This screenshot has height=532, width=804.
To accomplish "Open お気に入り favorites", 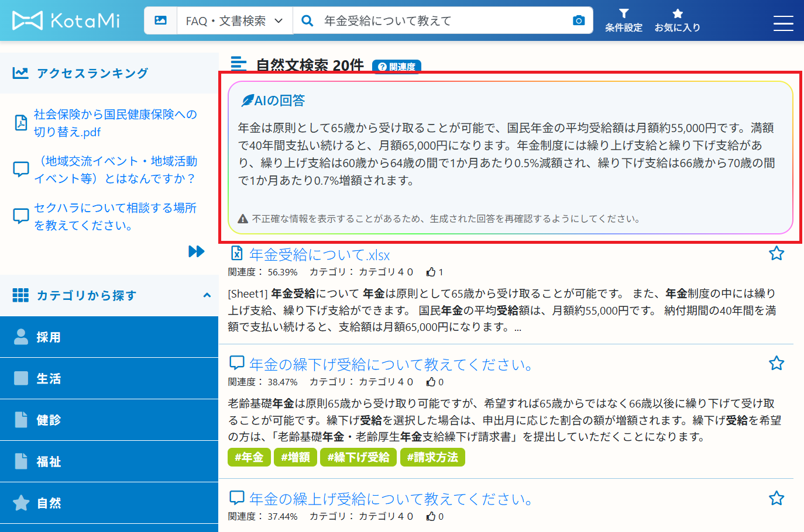I will coord(677,20).
